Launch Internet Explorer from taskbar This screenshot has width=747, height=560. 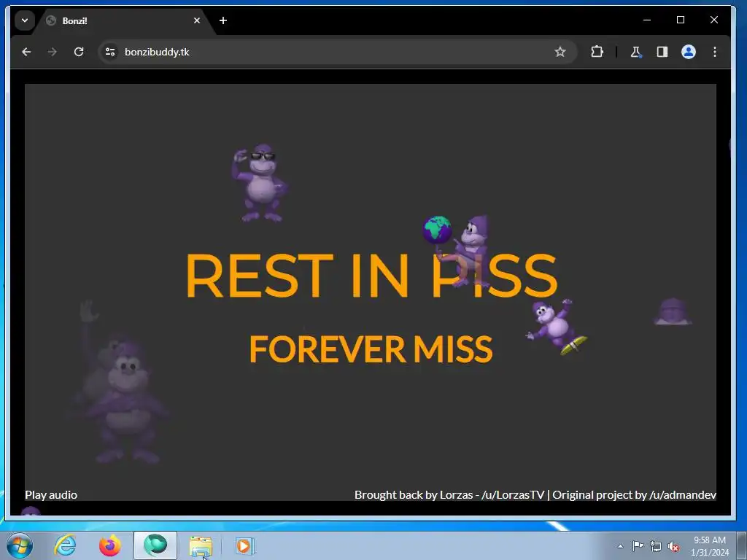pyautogui.click(x=65, y=545)
